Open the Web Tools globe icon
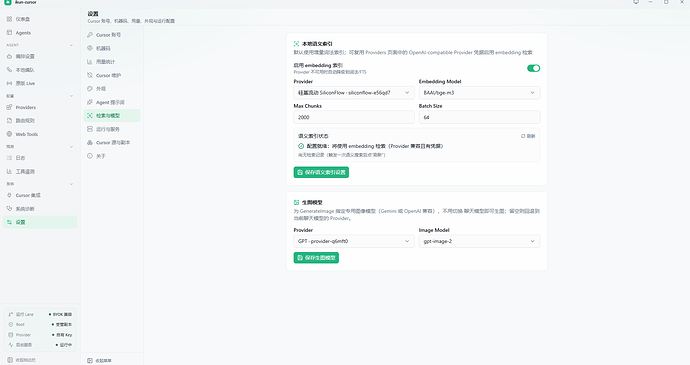This screenshot has width=690, height=365. point(9,134)
